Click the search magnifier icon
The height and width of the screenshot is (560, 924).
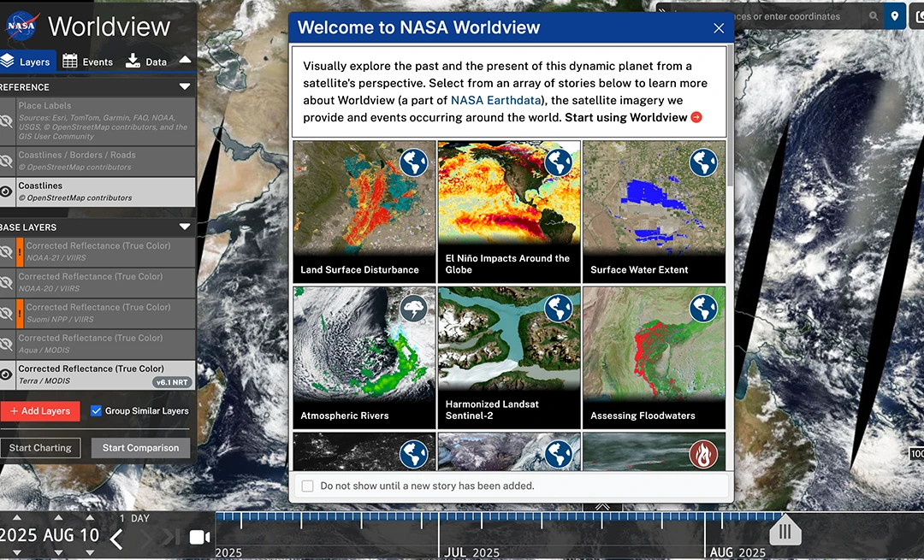click(874, 16)
